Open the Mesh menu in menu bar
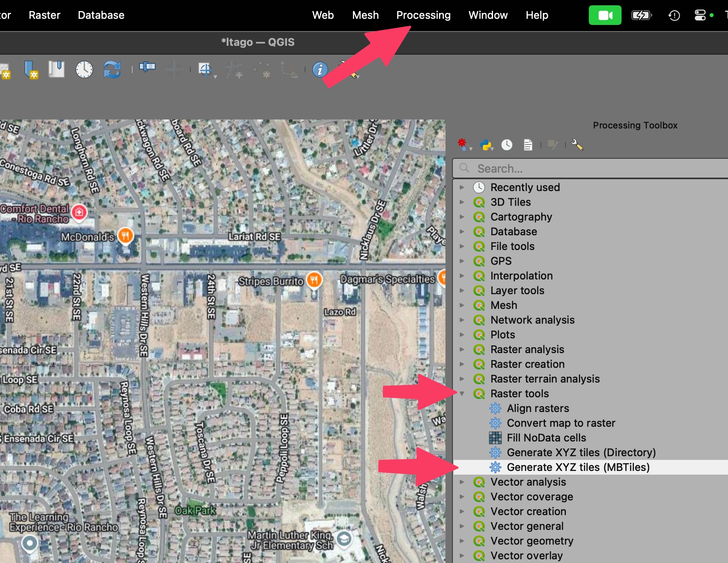 pos(365,15)
